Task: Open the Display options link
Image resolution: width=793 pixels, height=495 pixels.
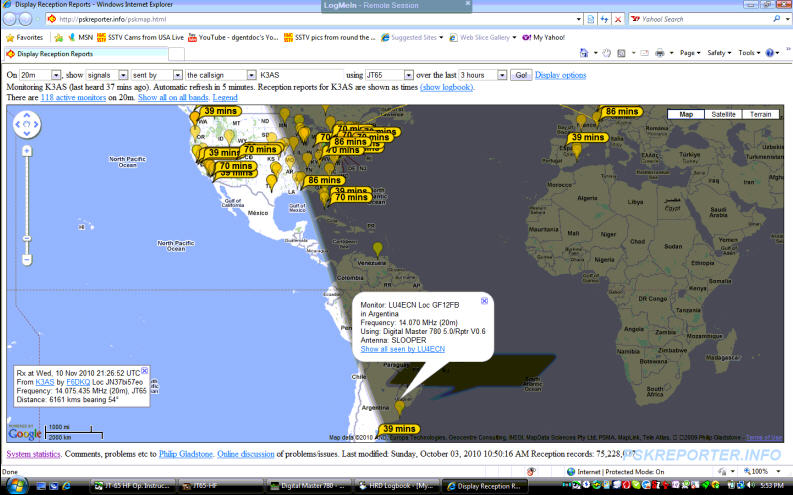Action: click(x=560, y=75)
